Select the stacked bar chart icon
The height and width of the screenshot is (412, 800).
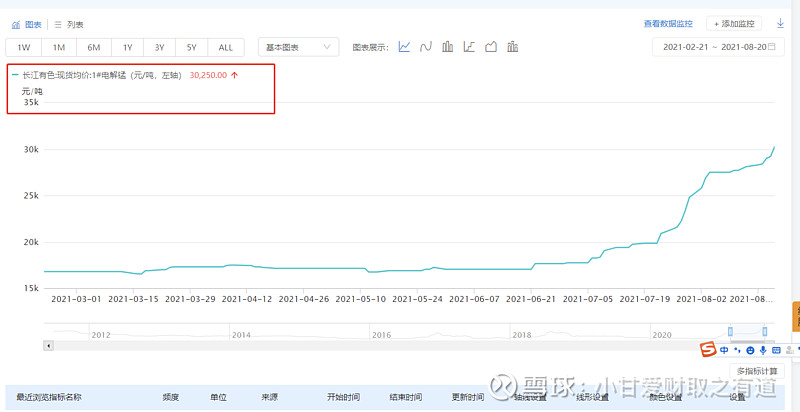click(x=513, y=47)
